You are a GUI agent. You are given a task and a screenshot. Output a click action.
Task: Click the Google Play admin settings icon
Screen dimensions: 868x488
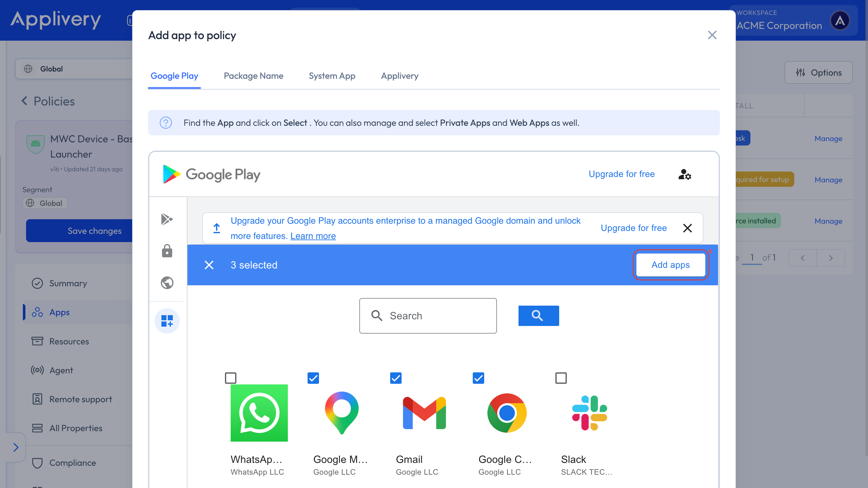click(x=684, y=174)
